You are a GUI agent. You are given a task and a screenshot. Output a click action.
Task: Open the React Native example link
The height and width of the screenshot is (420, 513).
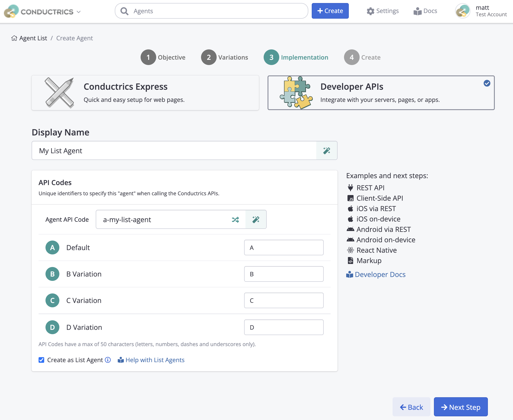pyautogui.click(x=376, y=250)
